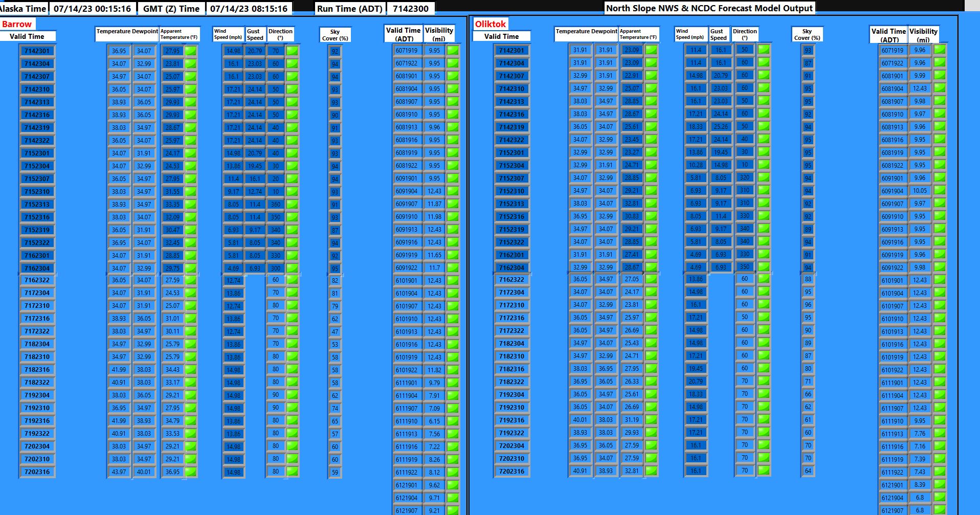The image size is (980, 515).
Task: Select the Barrow station label
Action: click(x=17, y=24)
